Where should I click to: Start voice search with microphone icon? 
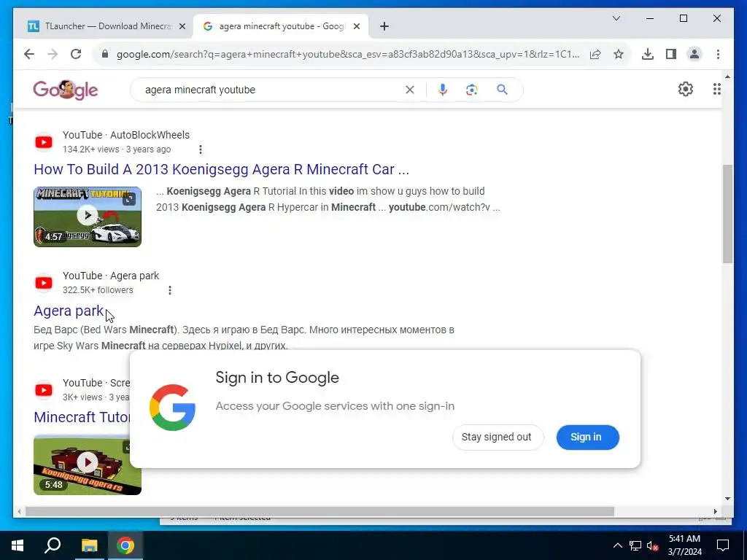pyautogui.click(x=443, y=90)
